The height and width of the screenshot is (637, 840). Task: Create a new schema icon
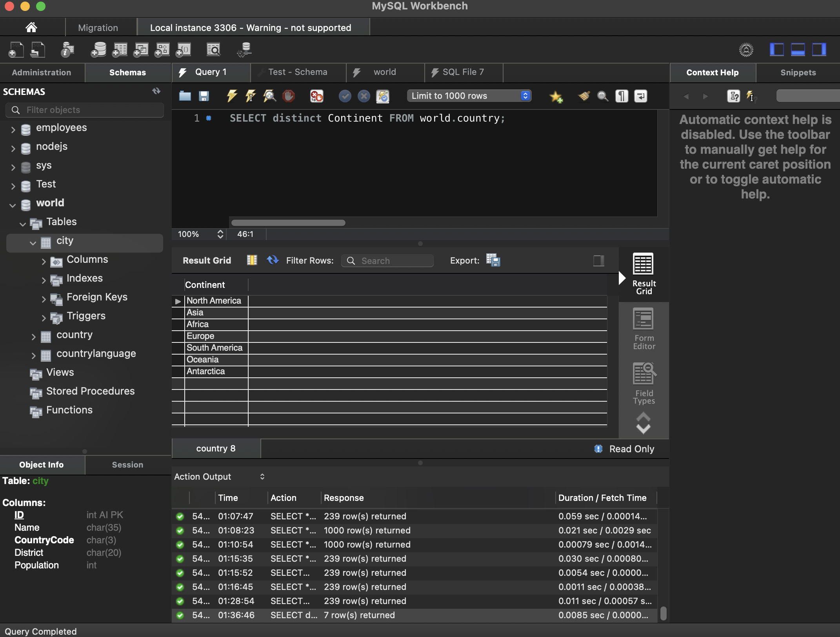(x=98, y=50)
